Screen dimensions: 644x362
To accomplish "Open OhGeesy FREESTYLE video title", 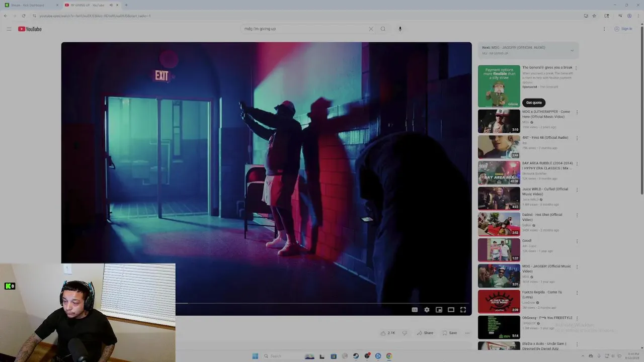I will tap(547, 318).
